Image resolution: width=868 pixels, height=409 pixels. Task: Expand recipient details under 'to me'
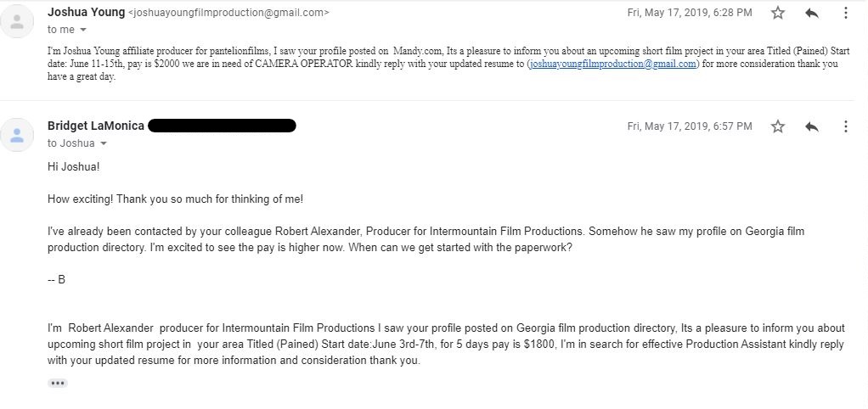tap(83, 30)
